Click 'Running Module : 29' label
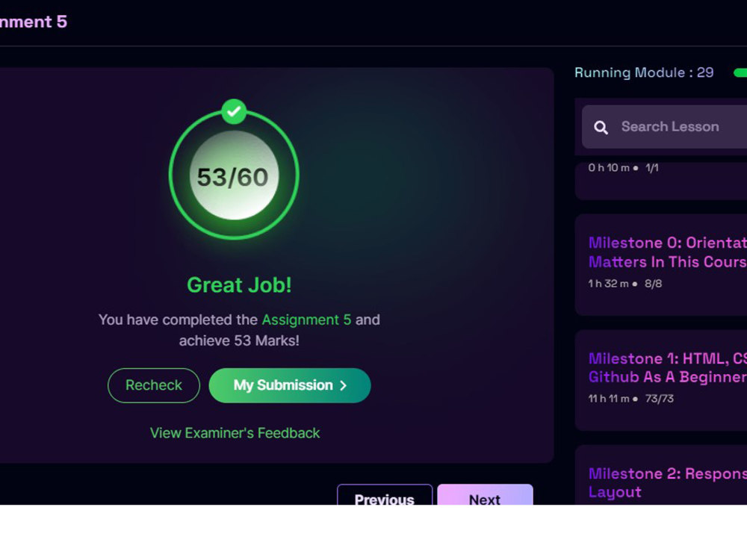 point(644,72)
